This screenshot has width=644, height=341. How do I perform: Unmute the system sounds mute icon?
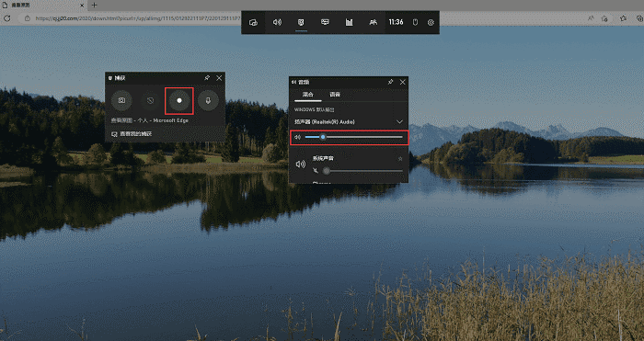tap(316, 171)
